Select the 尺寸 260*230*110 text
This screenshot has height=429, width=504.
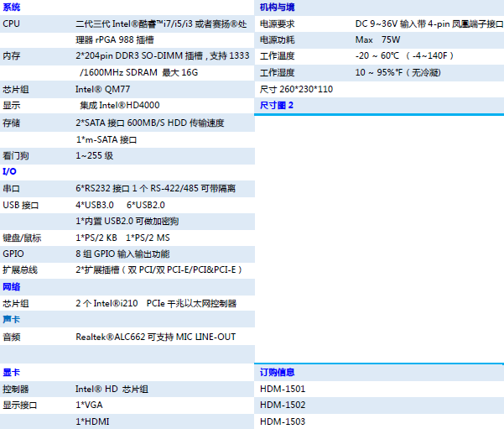tap(296, 89)
